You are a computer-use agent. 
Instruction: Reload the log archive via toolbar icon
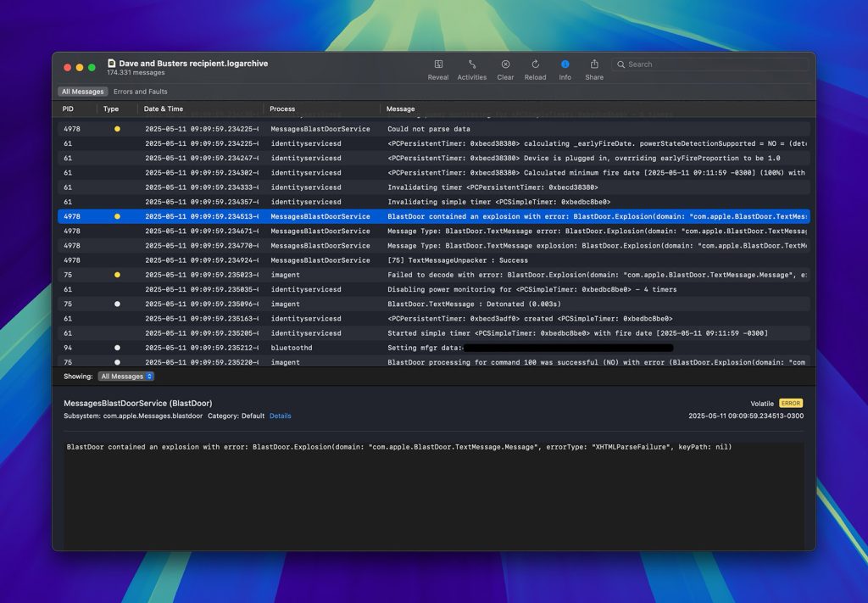pos(534,64)
